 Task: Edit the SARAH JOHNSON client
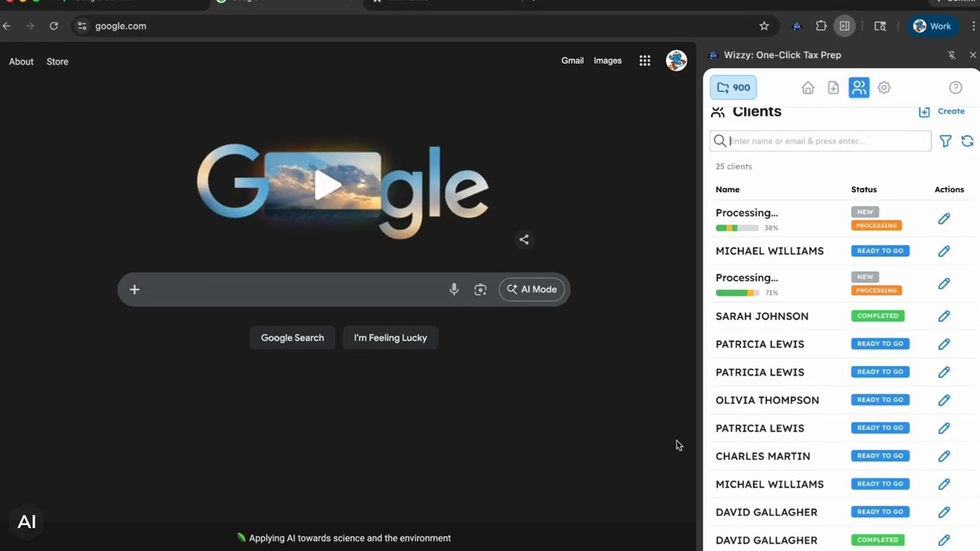pyautogui.click(x=944, y=316)
